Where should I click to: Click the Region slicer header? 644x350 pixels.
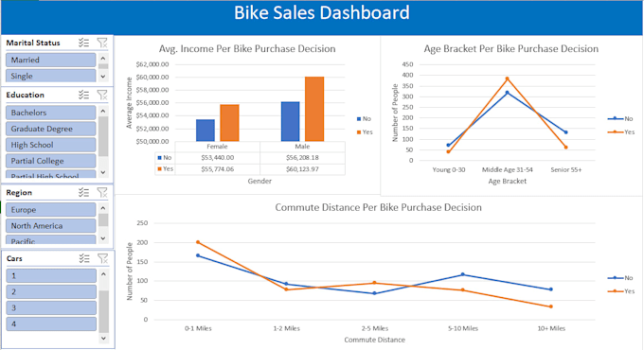19,192
